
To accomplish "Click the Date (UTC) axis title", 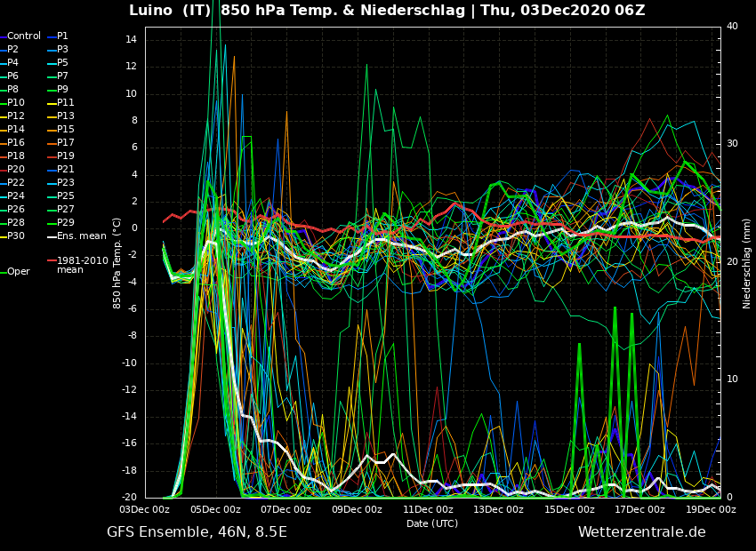I will point(432,523).
